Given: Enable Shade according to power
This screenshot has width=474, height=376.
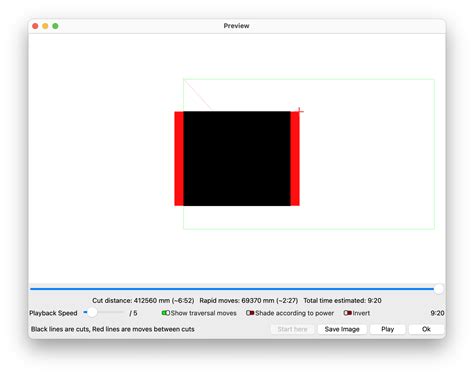Looking at the screenshot, I should pyautogui.click(x=250, y=313).
